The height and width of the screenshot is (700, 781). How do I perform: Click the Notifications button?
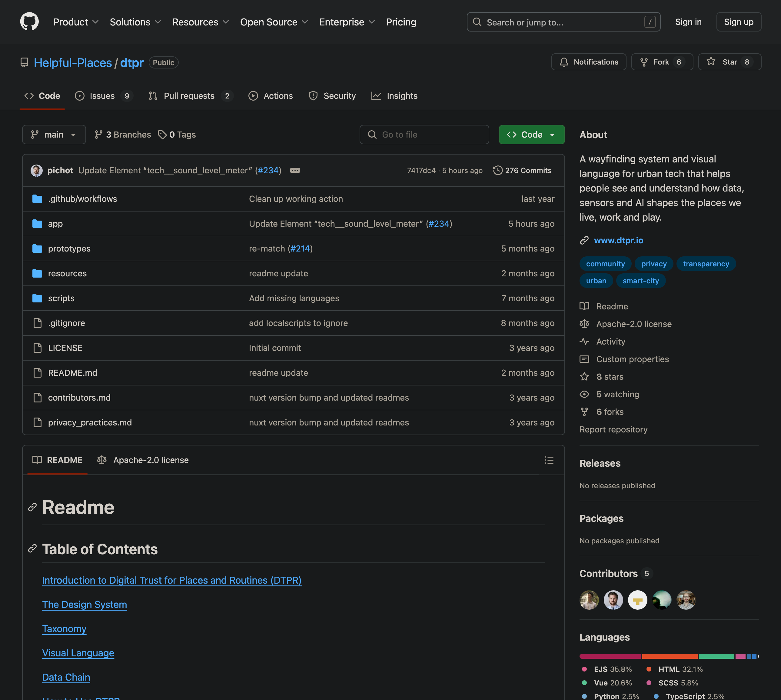click(x=589, y=62)
